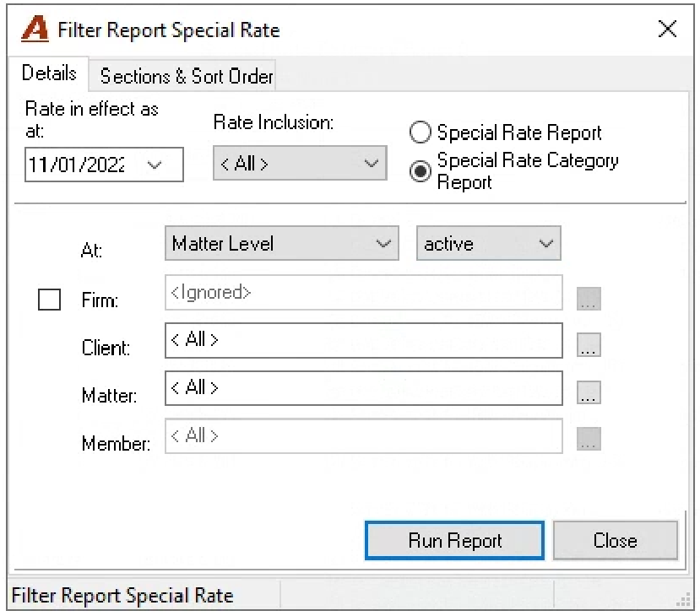Click the Firm lookup ellipsis button
700x616 pixels.
[589, 298]
